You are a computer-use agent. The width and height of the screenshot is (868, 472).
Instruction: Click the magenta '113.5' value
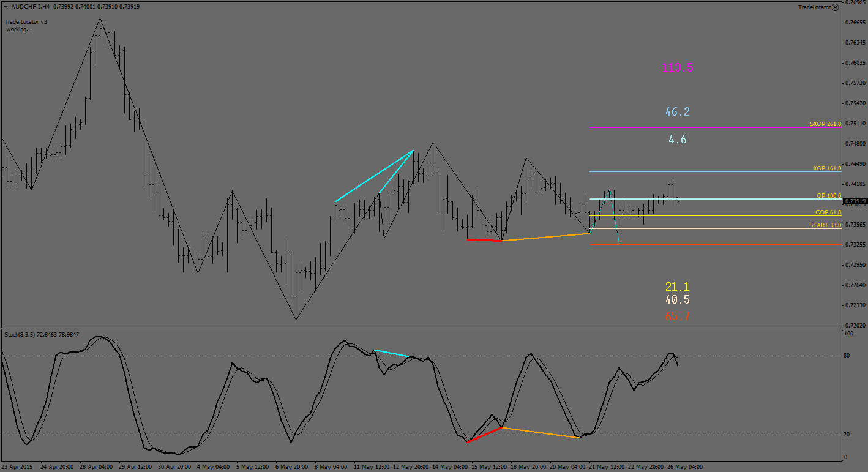tap(678, 68)
